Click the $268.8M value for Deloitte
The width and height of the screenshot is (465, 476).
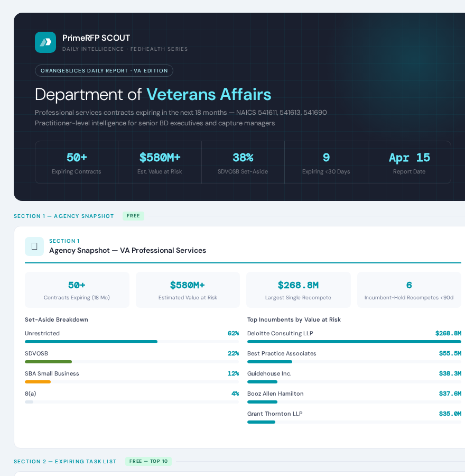pyautogui.click(x=448, y=333)
